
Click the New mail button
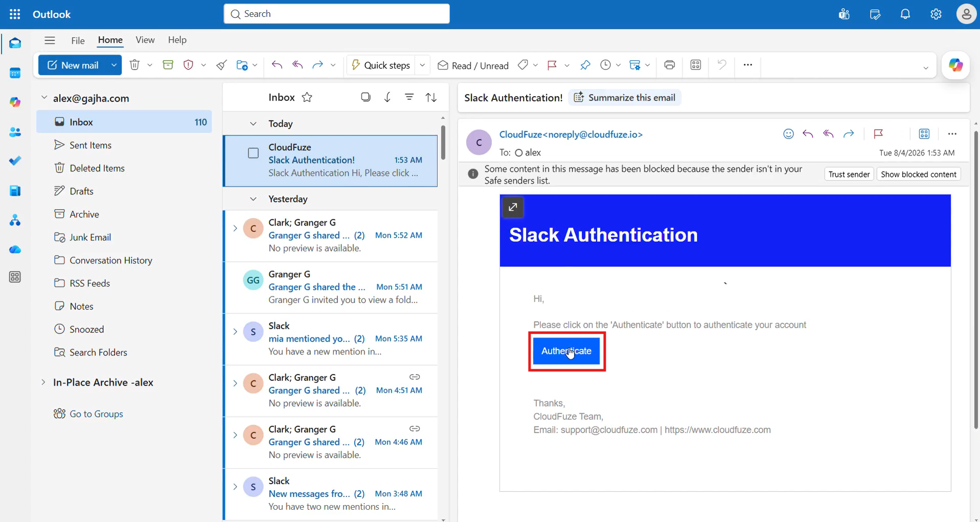73,65
